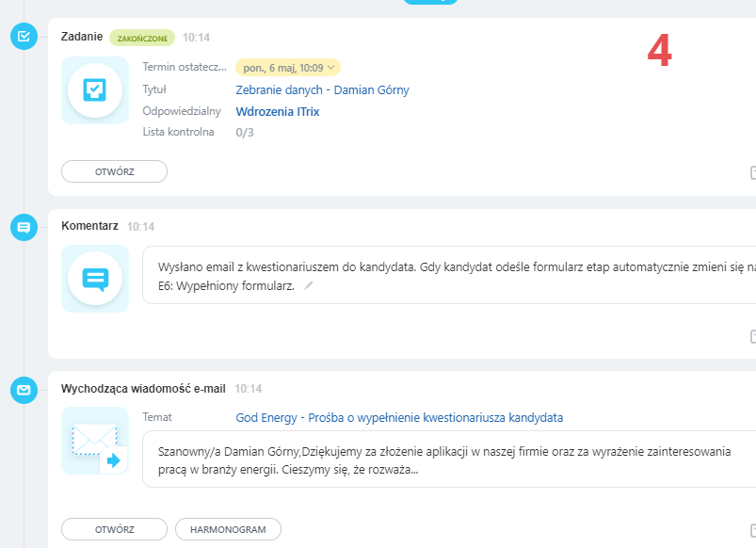Open responsible person Wdrozenia ITrix

coord(278,111)
